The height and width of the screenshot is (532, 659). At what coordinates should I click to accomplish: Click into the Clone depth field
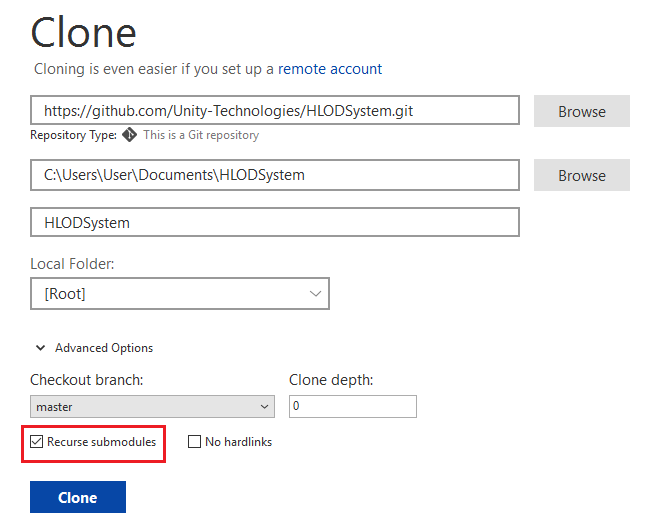353,406
